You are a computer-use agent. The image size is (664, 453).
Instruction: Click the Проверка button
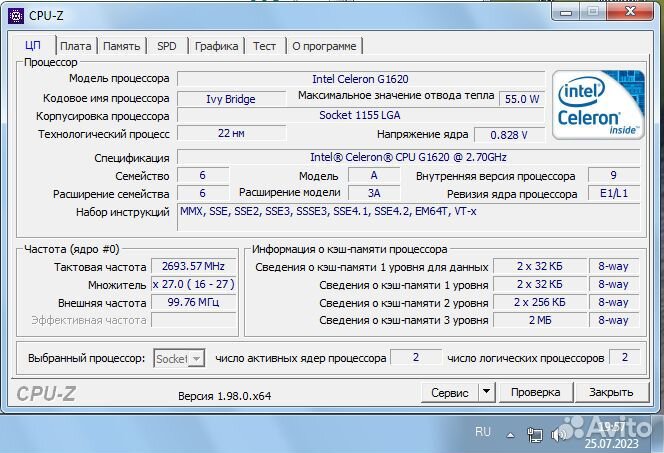[536, 393]
